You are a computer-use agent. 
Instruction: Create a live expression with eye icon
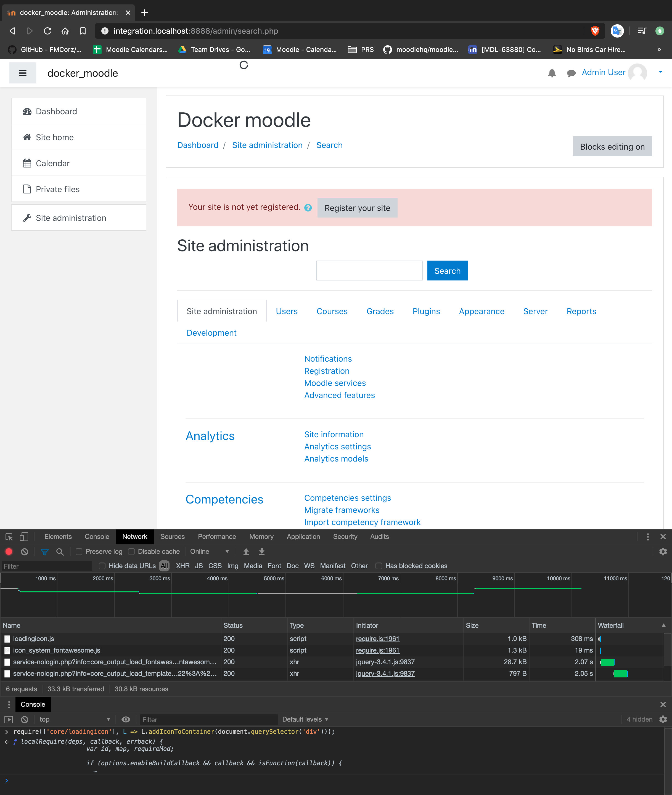[126, 720]
